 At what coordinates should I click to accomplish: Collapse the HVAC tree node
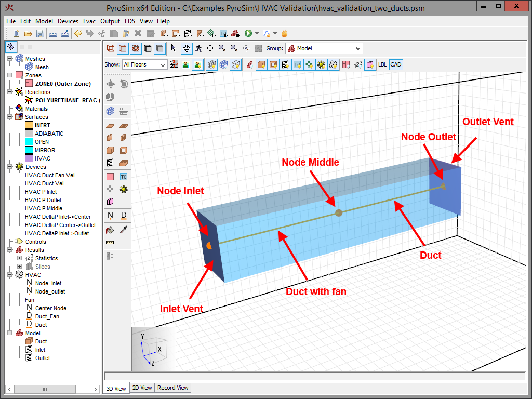(x=10, y=274)
